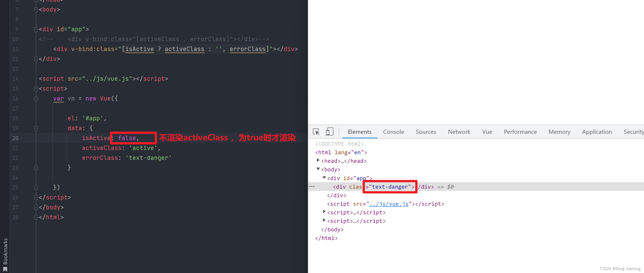This screenshot has width=644, height=273.
Task: Click the closing body fold marker line 27
Action: pyautogui.click(x=36, y=207)
